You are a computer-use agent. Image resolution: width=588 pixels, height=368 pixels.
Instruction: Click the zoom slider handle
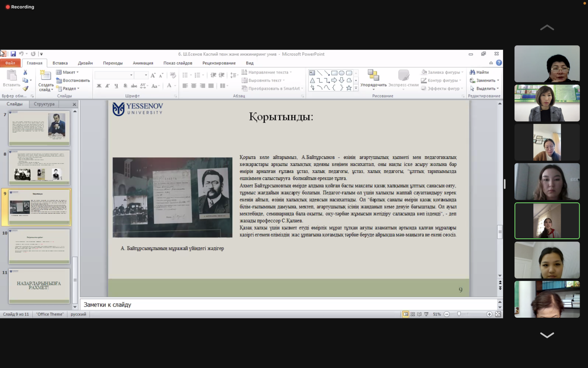[x=459, y=314]
